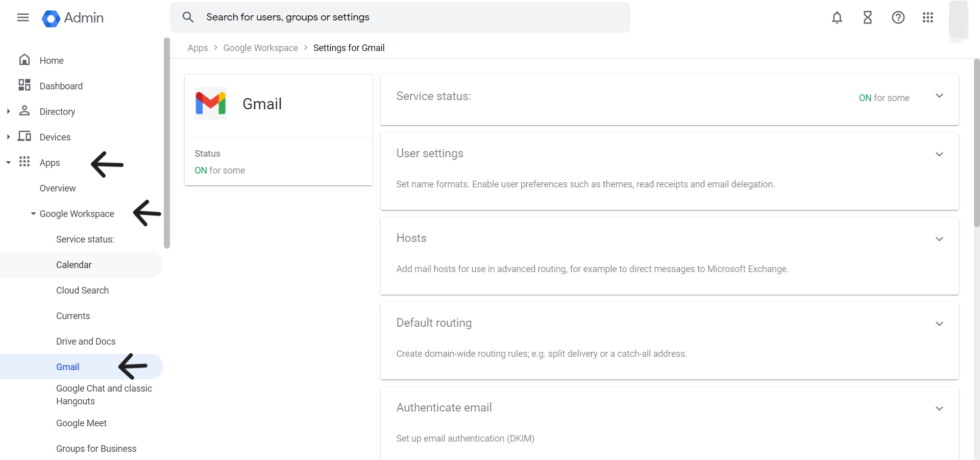This screenshot has width=980, height=460.
Task: Click the Google Workspace breadcrumb link
Action: pyautogui.click(x=261, y=47)
